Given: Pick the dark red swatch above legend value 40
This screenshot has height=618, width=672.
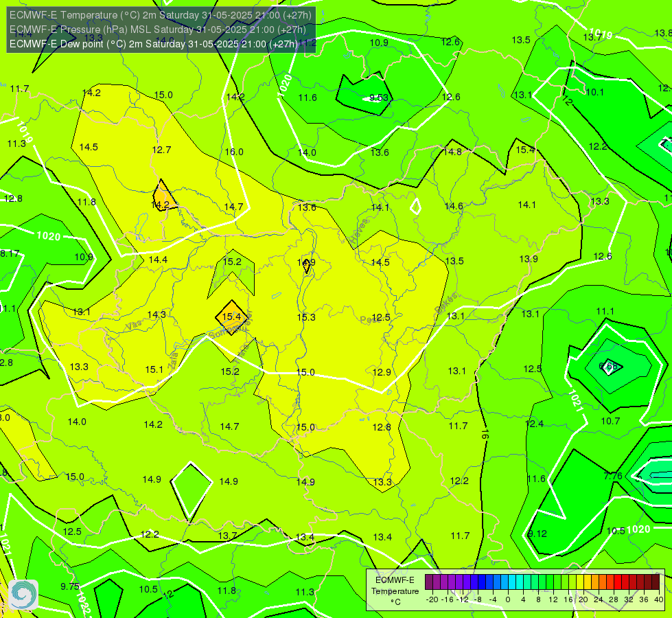Looking at the screenshot, I should coord(656,582).
